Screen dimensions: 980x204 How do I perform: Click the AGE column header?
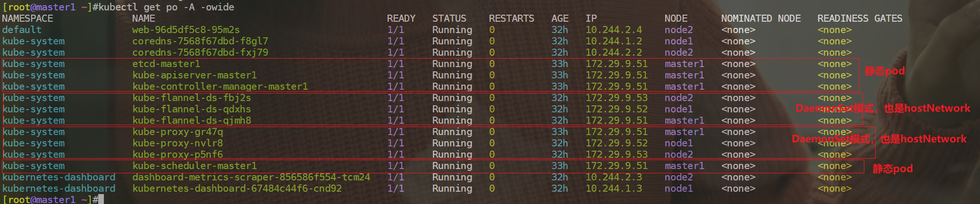(x=560, y=18)
